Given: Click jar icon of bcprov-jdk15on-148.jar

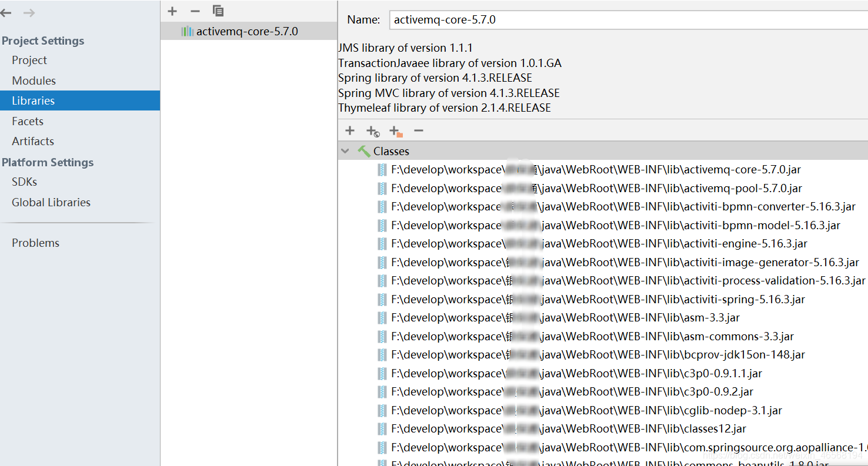Looking at the screenshot, I should (383, 355).
